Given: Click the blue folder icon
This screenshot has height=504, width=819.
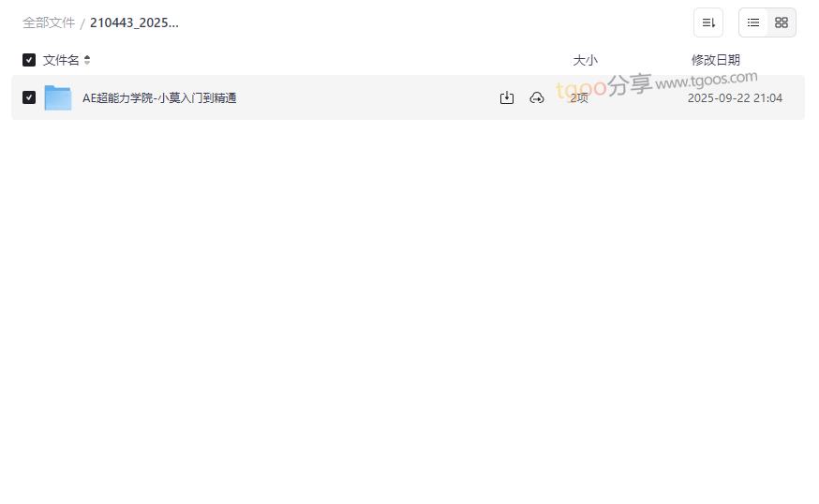Looking at the screenshot, I should pos(58,97).
